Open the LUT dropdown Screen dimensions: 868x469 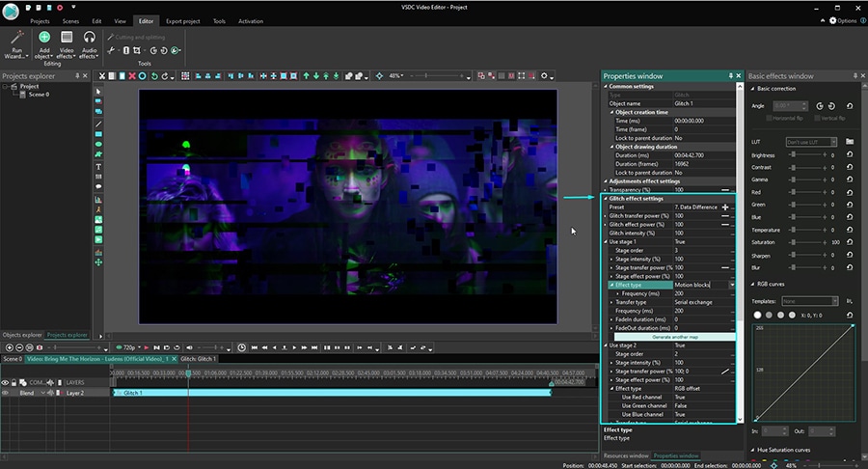811,142
